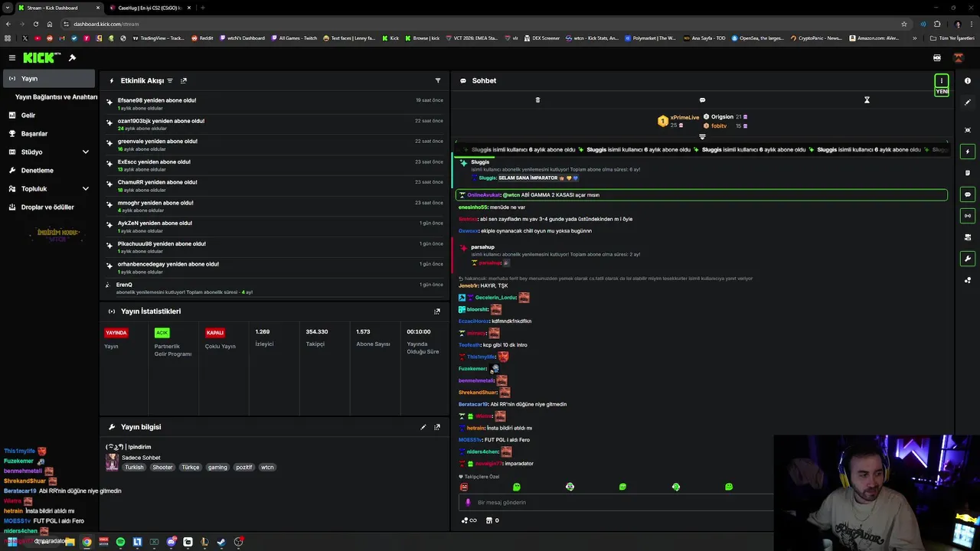This screenshot has height=551, width=980.
Task: Reload the page with browser refresh
Action: (x=35, y=24)
